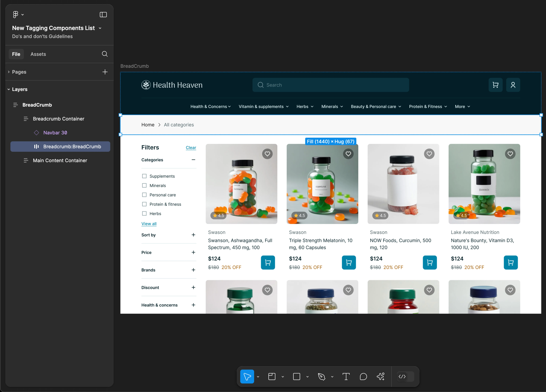The width and height of the screenshot is (546, 392).
Task: Click the View all categories link
Action: click(149, 224)
